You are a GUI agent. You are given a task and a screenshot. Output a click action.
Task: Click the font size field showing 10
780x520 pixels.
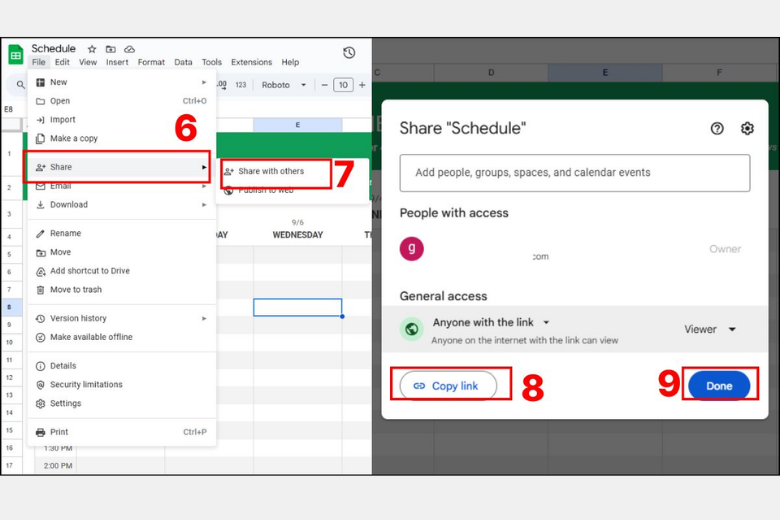click(x=343, y=85)
